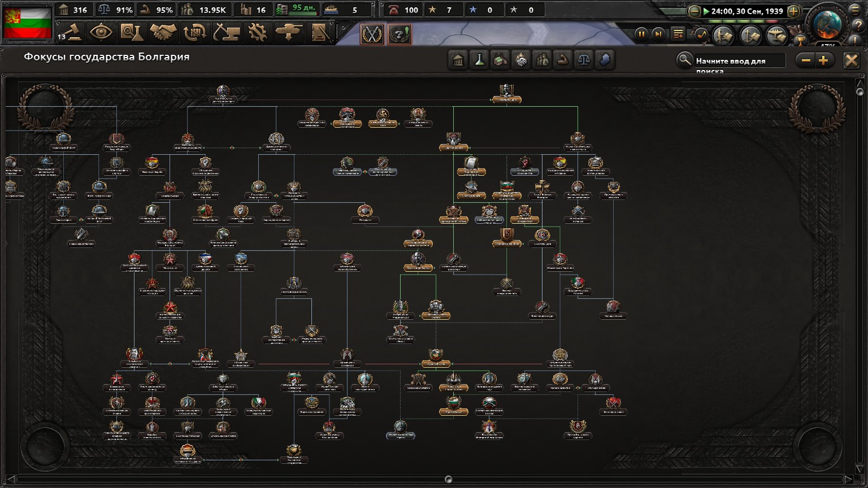Open the logistics clipboard menu
Image resolution: width=868 pixels, height=488 pixels.
coord(320,33)
